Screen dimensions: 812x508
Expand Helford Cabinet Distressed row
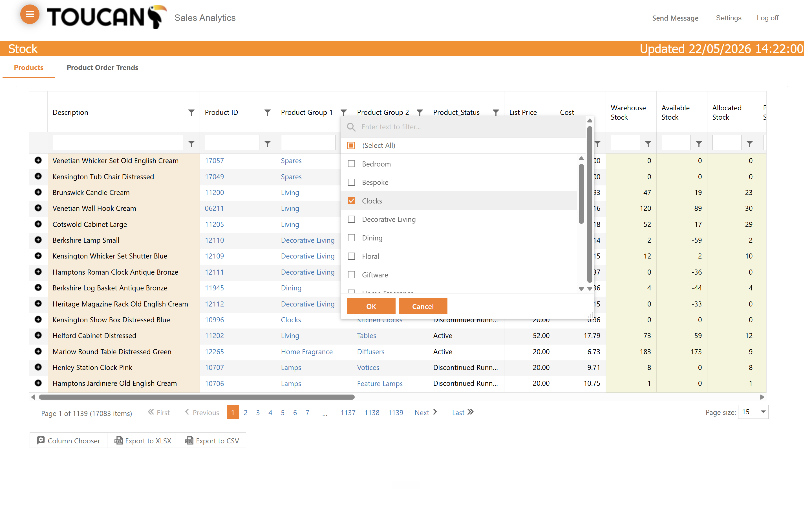38,335
